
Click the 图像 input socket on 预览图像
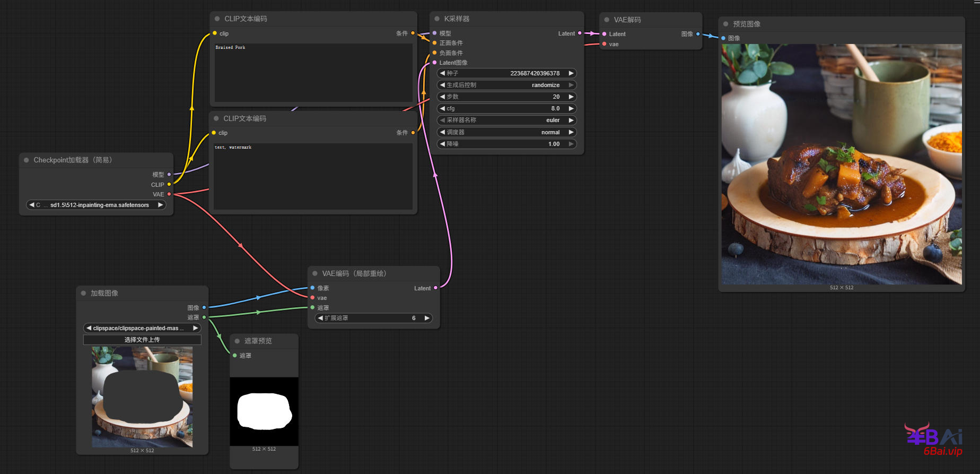(723, 38)
